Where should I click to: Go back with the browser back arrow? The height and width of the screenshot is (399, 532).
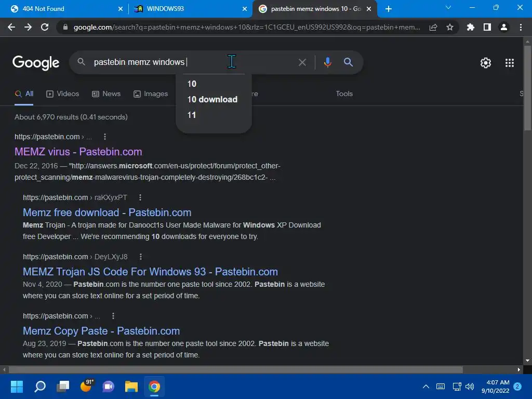pyautogui.click(x=11, y=27)
